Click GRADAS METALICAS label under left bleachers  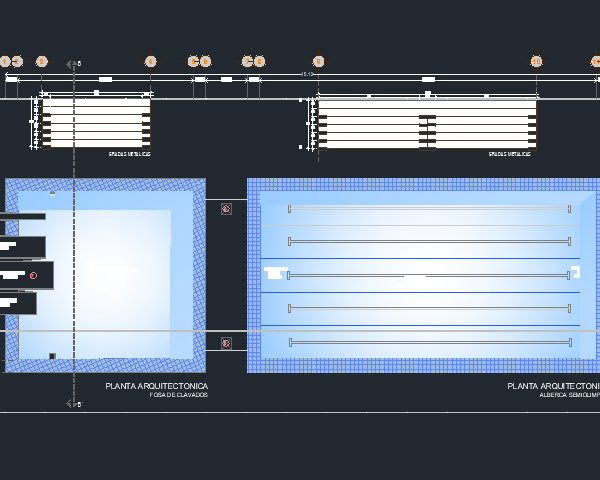coord(130,154)
